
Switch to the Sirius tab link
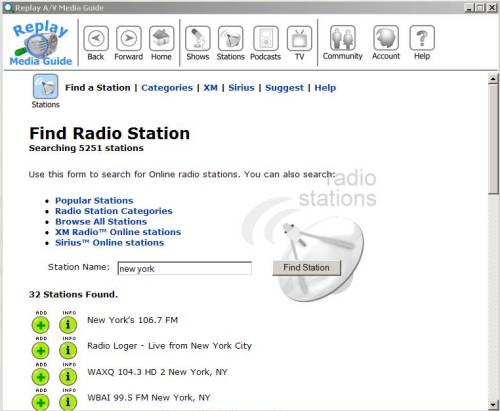pos(241,88)
